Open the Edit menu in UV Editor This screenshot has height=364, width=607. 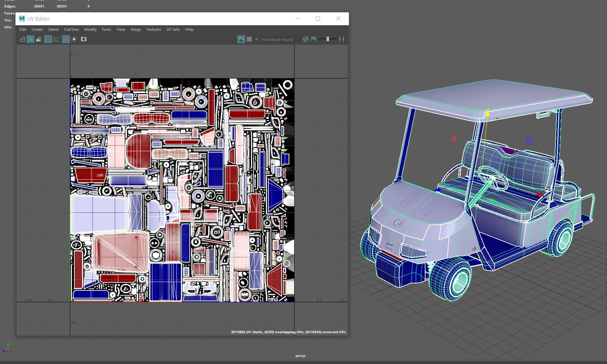23,29
